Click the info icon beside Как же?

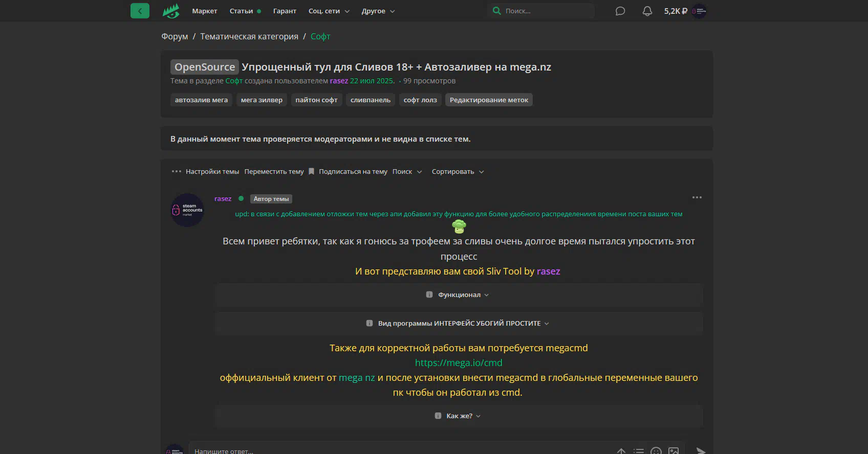pyautogui.click(x=438, y=416)
